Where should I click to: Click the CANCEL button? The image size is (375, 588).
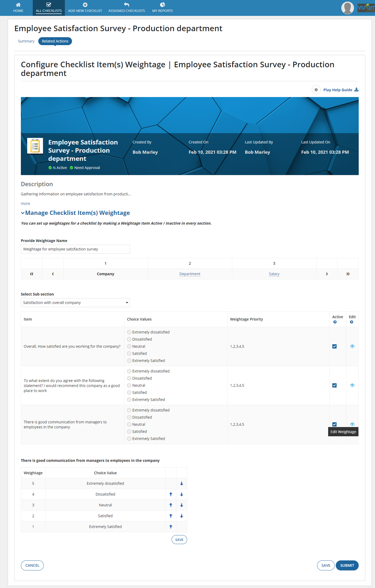pos(32,565)
